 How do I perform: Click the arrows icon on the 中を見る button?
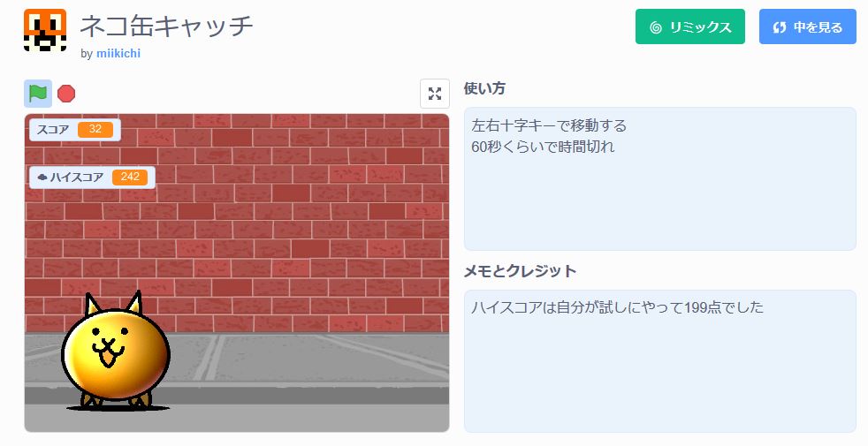coord(780,27)
